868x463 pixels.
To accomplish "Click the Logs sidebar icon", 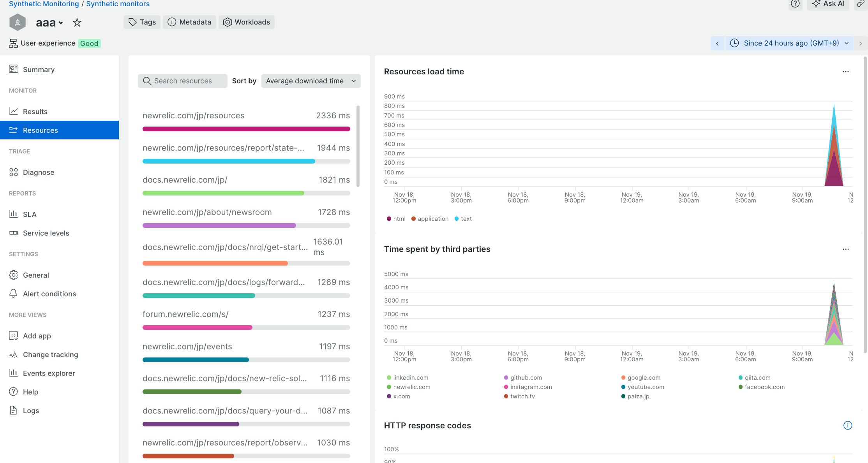I will point(14,410).
